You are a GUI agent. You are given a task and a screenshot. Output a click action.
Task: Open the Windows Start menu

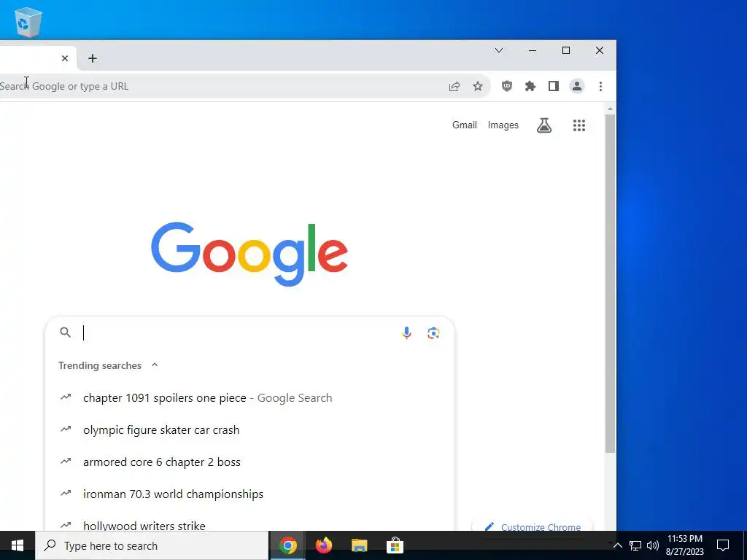(x=18, y=545)
